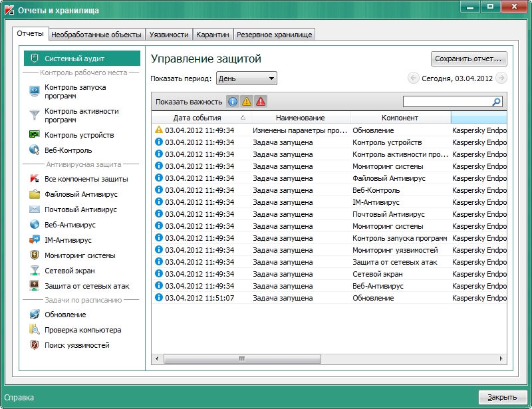Toggle the yellow warning importance filter
The height and width of the screenshot is (409, 532).
247,102
